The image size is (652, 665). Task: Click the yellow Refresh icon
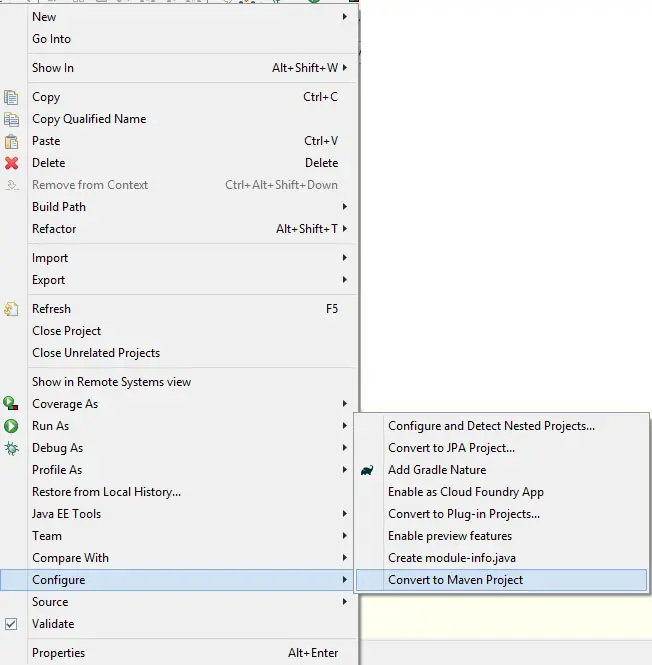pyautogui.click(x=12, y=309)
